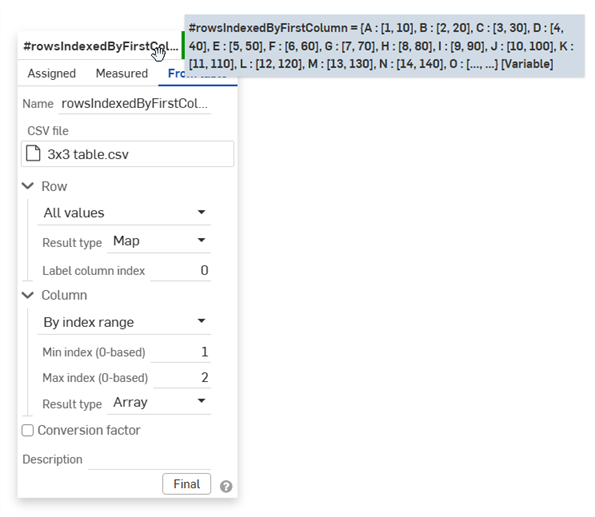Switch to the Assigned tab
595x517 pixels.
pos(52,73)
